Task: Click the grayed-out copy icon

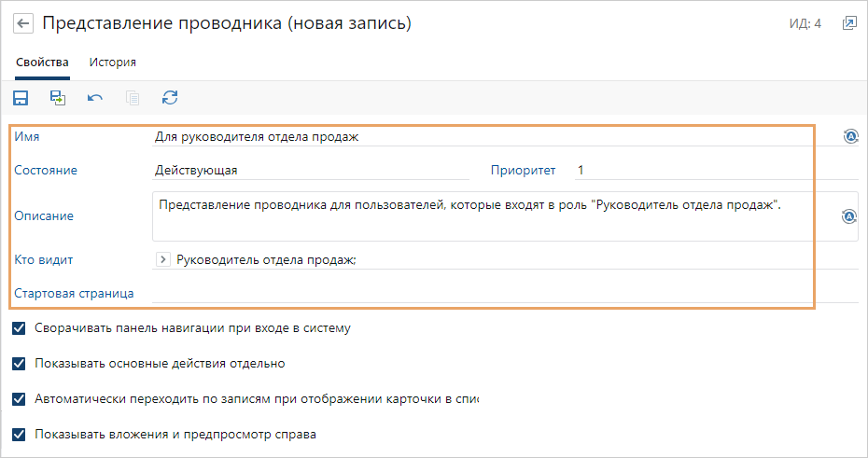Action: tap(133, 97)
